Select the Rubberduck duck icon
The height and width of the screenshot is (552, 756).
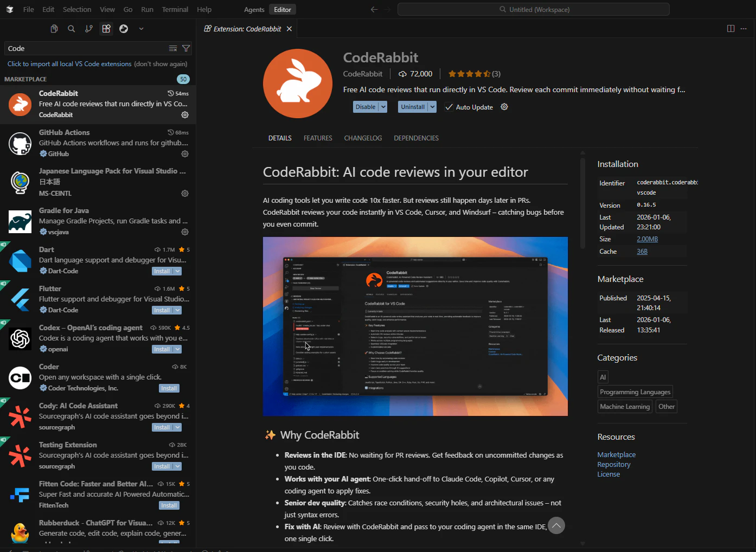(20, 532)
